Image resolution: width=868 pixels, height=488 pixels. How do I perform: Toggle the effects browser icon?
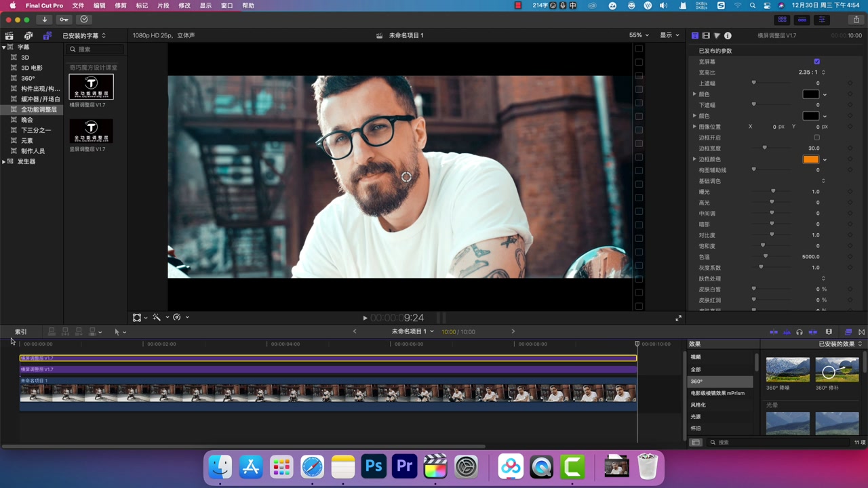point(848,332)
